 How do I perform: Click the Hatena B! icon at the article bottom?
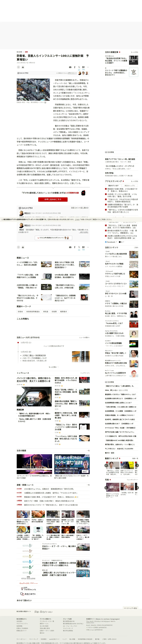pyautogui.click(x=83, y=247)
